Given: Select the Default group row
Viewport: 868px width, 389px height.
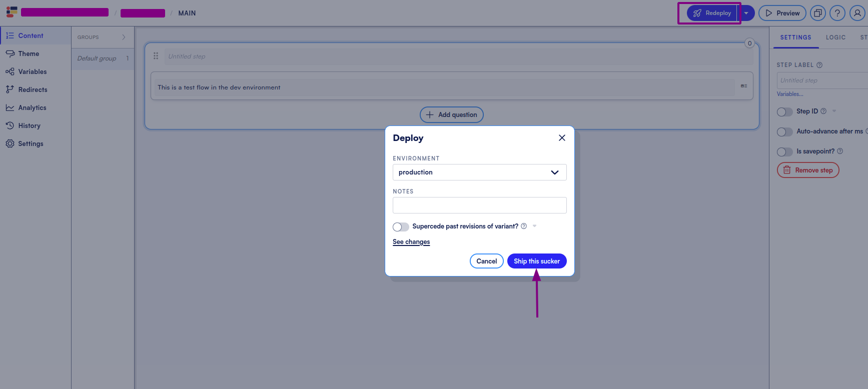Looking at the screenshot, I should coord(103,58).
